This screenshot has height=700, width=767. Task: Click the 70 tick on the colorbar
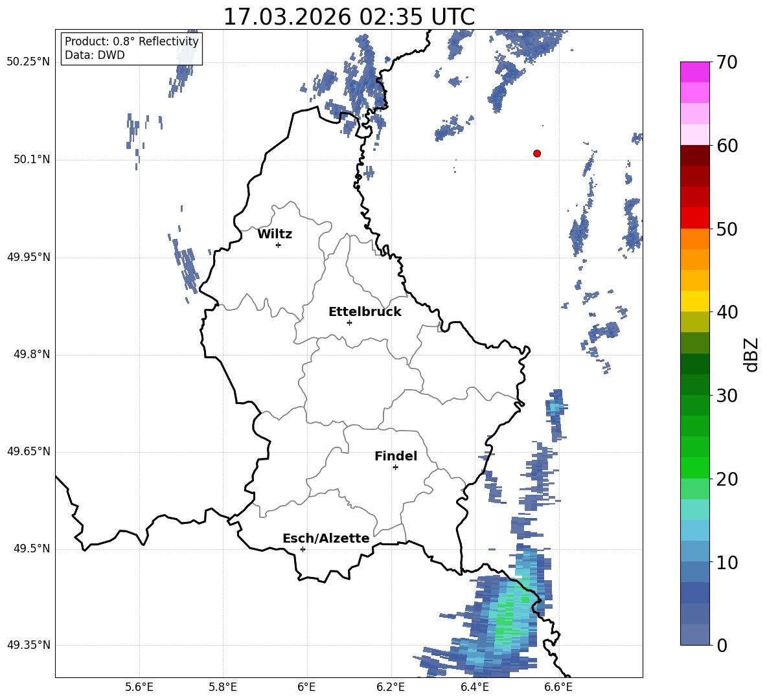coord(727,62)
